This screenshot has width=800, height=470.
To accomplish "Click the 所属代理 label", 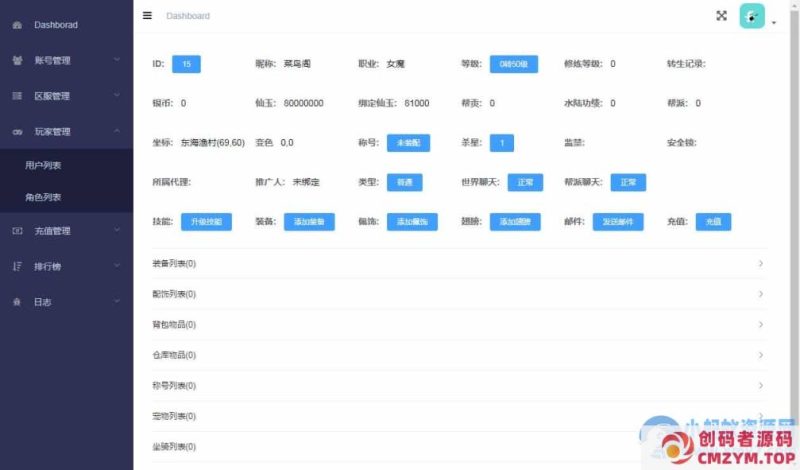I will click(x=171, y=182).
